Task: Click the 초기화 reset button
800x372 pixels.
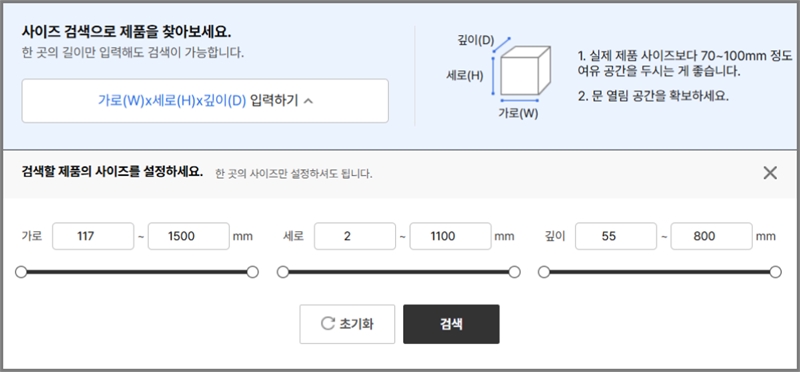Action: point(347,324)
